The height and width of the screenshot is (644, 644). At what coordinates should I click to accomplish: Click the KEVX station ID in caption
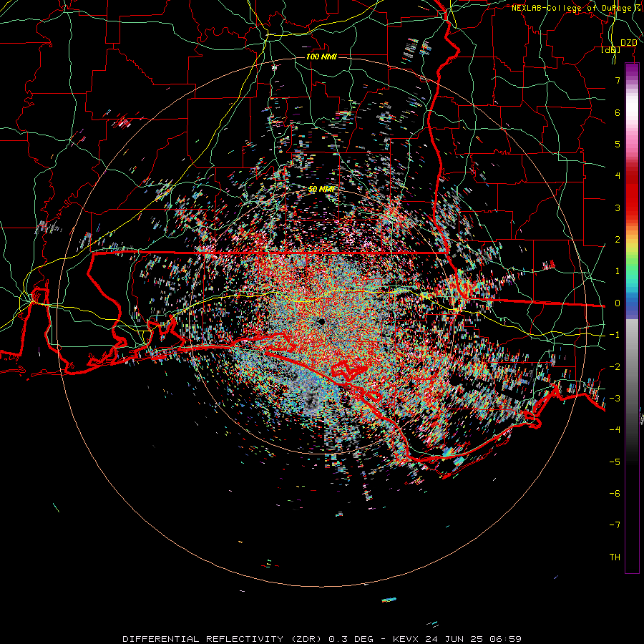click(406, 639)
